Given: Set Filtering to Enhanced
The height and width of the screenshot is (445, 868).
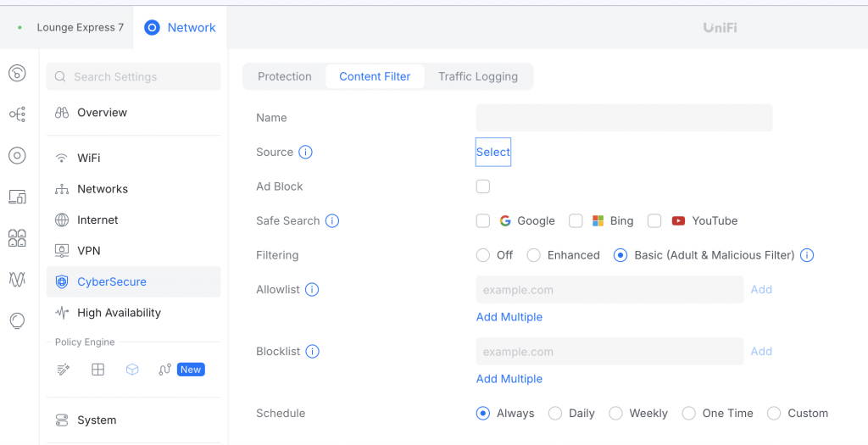Looking at the screenshot, I should click(534, 255).
